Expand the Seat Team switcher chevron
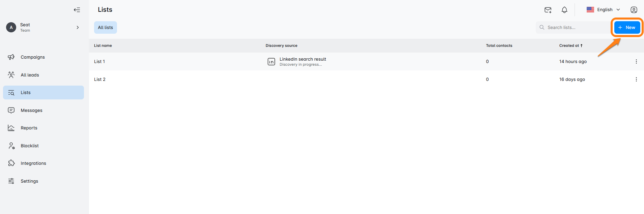Screen dimensions: 644x214 pyautogui.click(x=78, y=27)
